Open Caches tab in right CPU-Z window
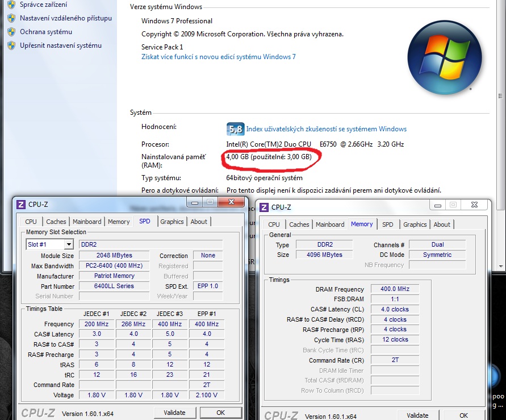506x420 pixels. point(299,224)
